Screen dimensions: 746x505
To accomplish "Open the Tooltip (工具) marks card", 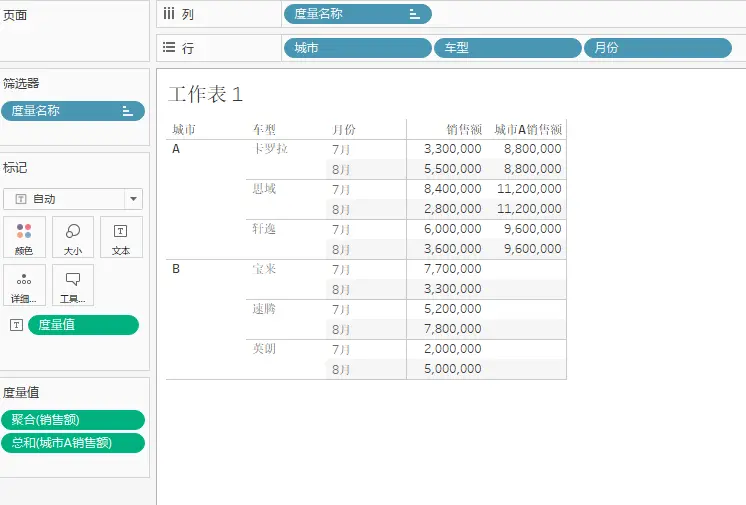I will click(x=73, y=285).
